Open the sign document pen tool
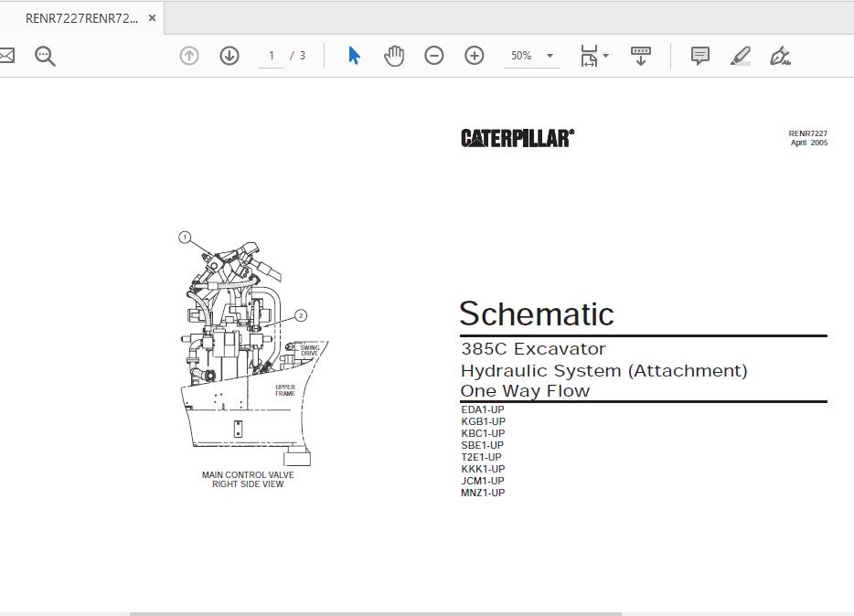854x616 pixels. 780,56
